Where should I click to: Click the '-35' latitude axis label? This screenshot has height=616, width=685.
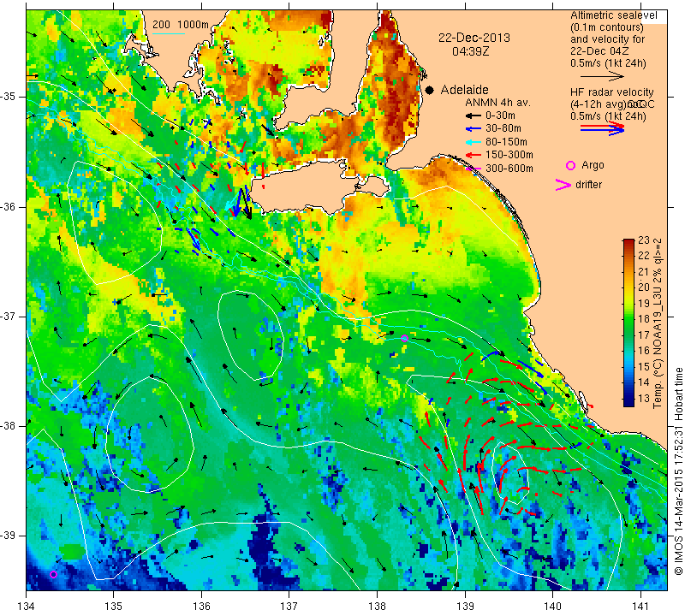click(x=9, y=97)
